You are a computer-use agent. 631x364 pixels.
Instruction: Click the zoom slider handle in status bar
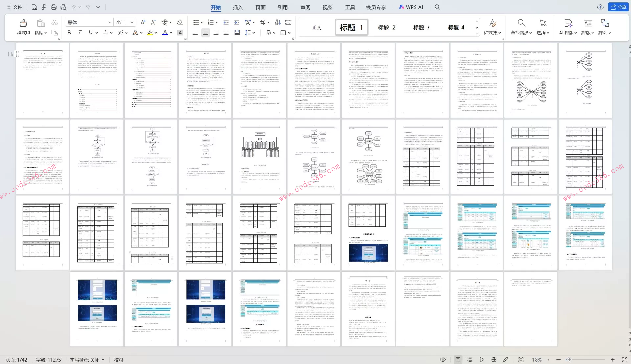tap(569, 360)
